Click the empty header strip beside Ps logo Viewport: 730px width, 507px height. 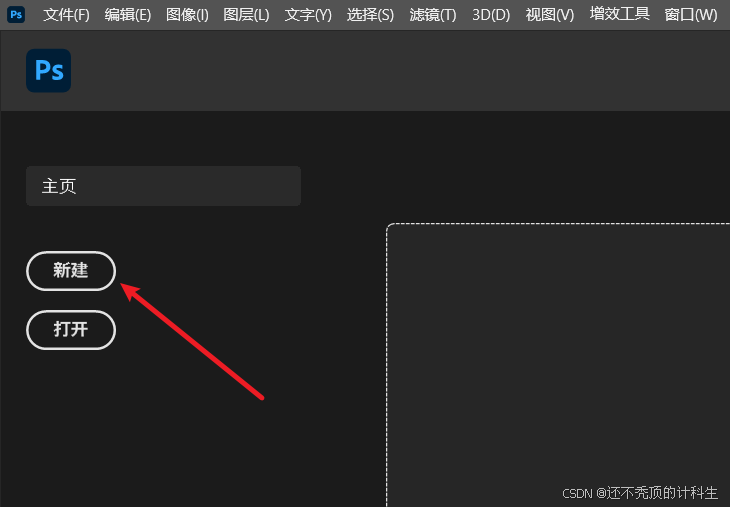(400, 71)
